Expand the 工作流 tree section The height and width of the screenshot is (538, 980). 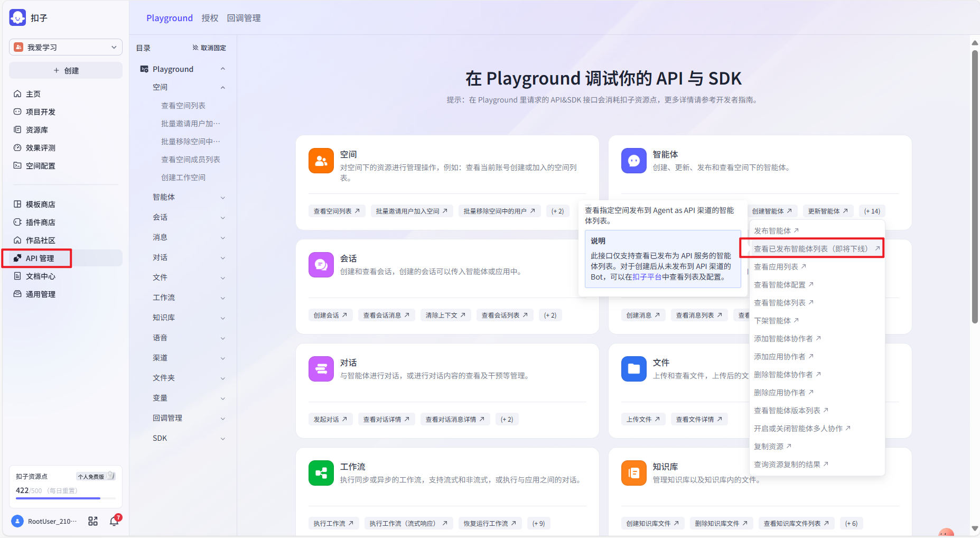click(x=223, y=298)
